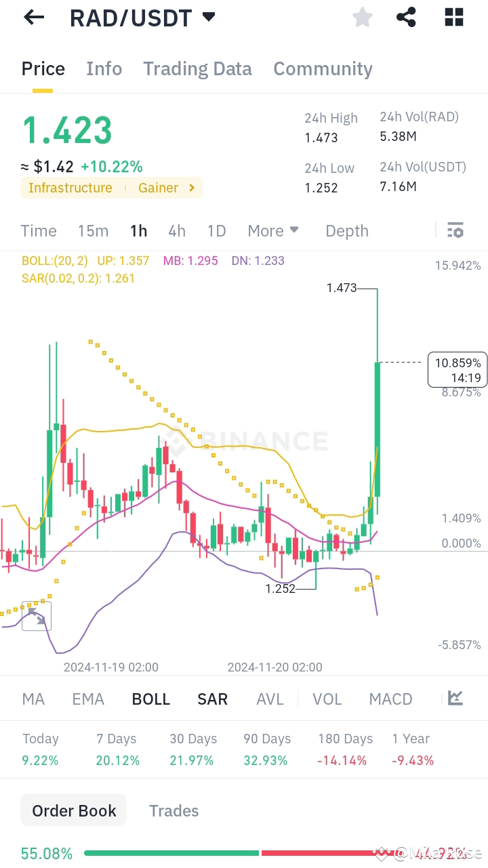Select the 1D timeframe
Viewport: 488px width, 868px height.
click(216, 230)
